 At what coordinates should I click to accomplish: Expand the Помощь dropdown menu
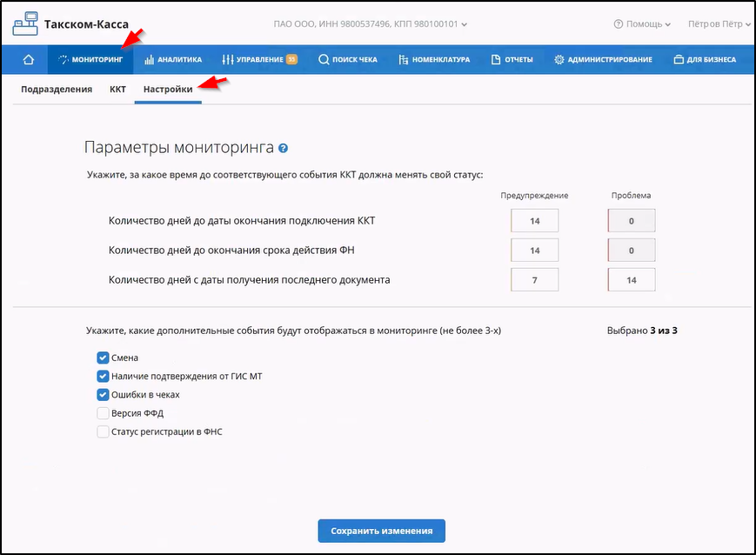(x=642, y=24)
